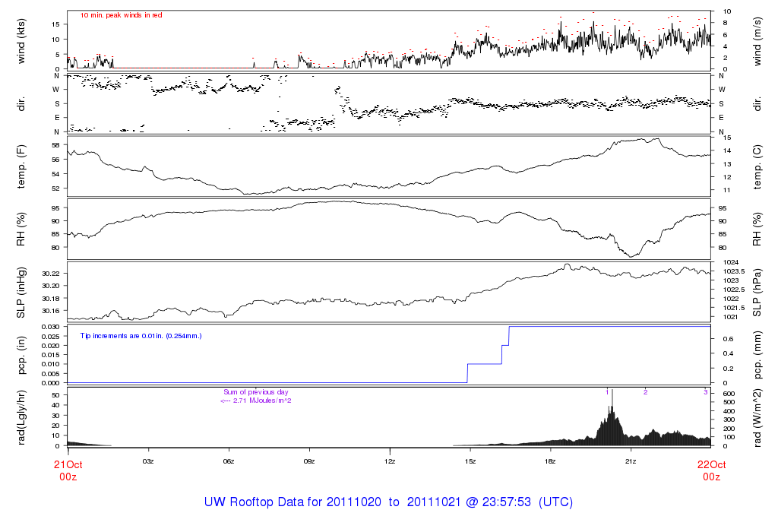Image resolution: width=778 pixels, height=532 pixels.
Task: Click the 'rad (W/m^2)' axis label
Action: (x=757, y=417)
